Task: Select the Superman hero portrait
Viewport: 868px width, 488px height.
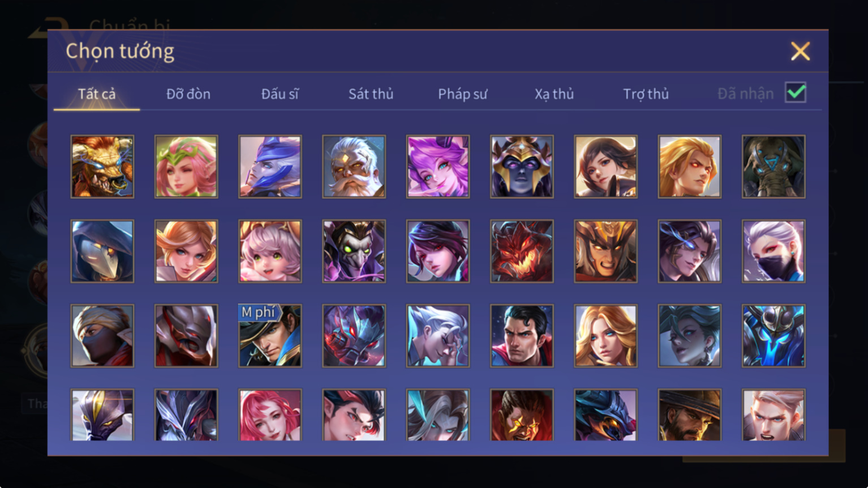Action: click(522, 336)
